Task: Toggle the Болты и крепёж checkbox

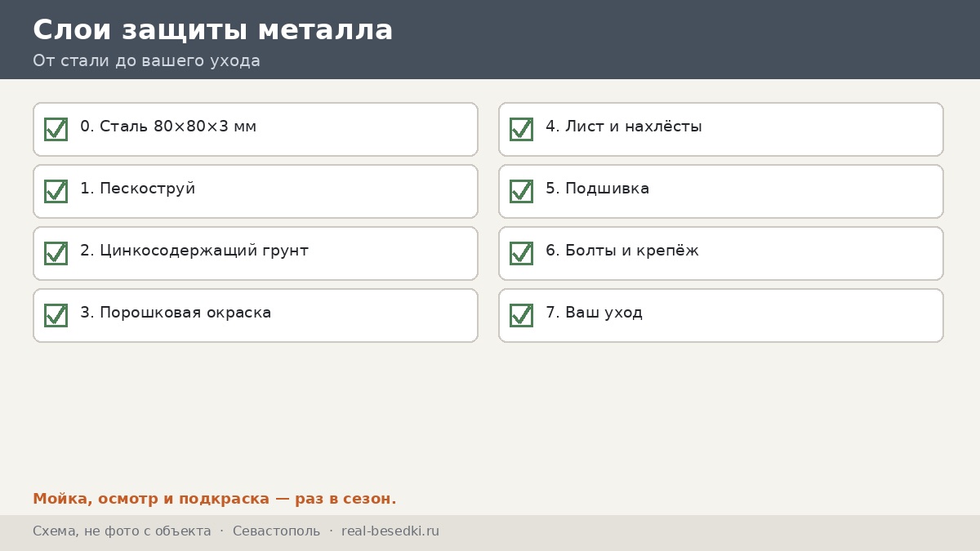Action: [x=521, y=253]
